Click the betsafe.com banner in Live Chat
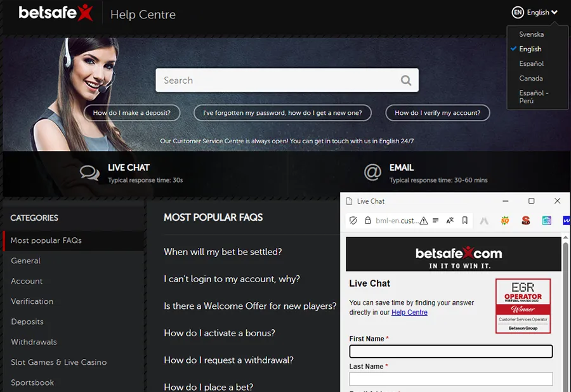Screen dimensions: 571x392 [454, 254]
